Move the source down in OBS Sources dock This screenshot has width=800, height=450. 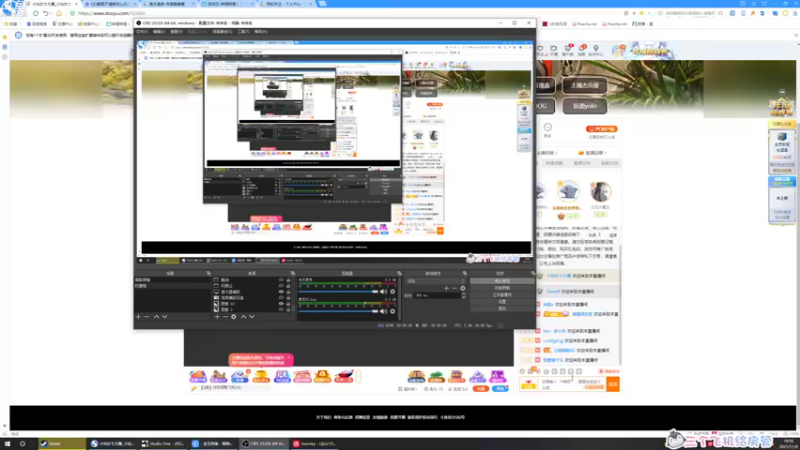coord(252,317)
